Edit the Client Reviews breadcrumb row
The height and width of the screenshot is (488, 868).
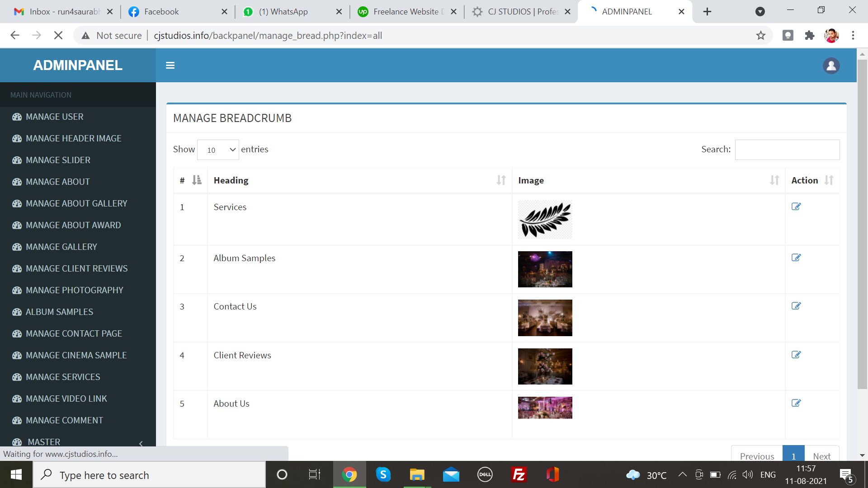(x=796, y=355)
